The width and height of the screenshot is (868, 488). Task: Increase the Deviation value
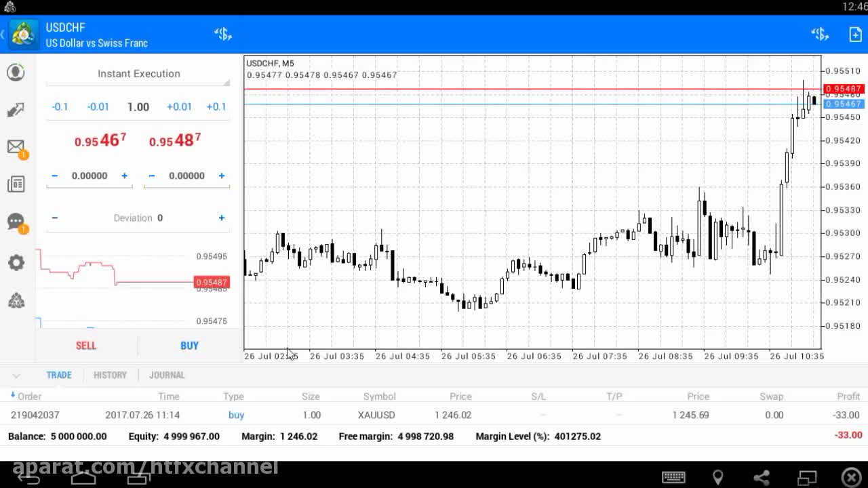221,218
